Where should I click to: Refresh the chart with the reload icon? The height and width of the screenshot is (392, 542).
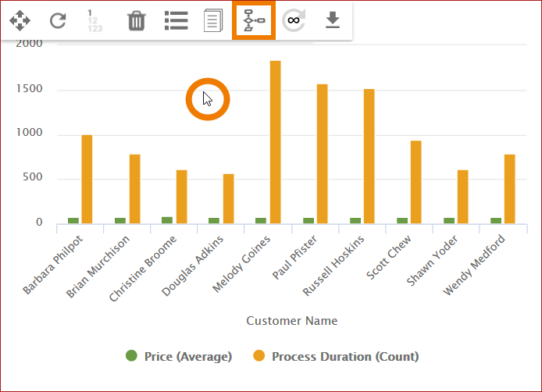pos(58,20)
